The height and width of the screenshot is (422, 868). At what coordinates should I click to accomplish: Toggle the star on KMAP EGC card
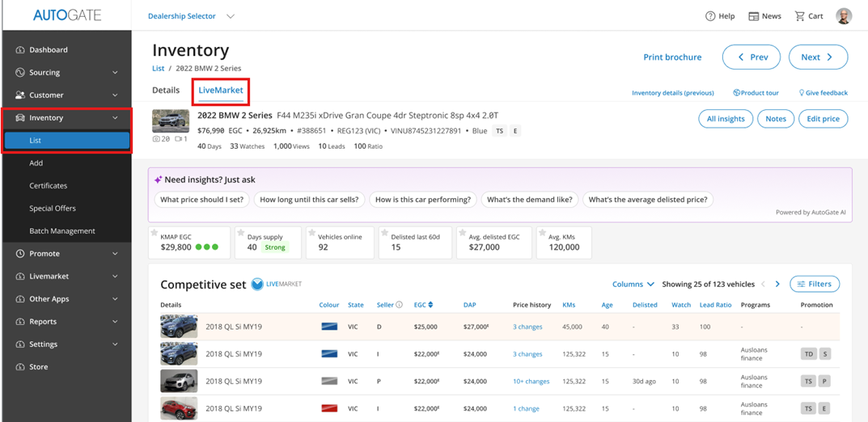(155, 234)
